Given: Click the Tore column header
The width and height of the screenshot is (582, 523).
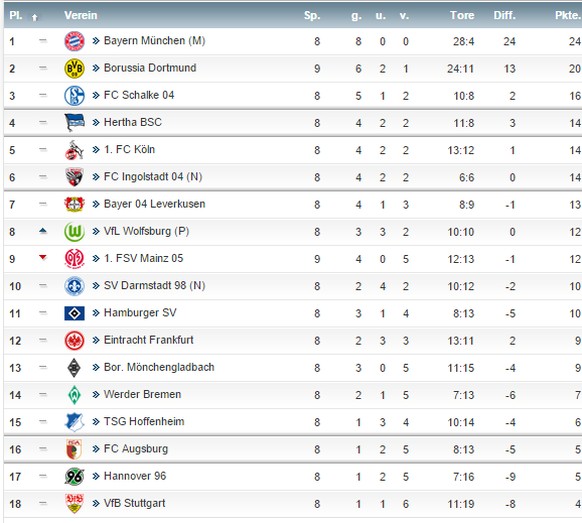Looking at the screenshot, I should 462,15.
